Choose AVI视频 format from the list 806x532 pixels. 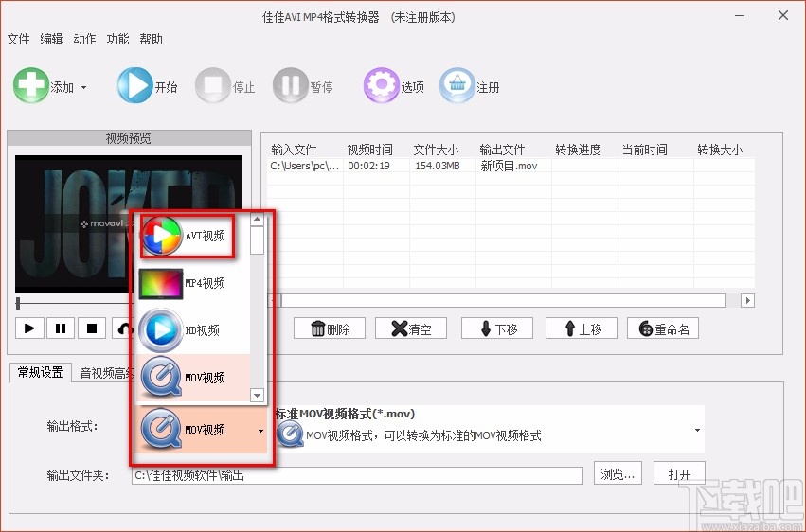click(193, 237)
